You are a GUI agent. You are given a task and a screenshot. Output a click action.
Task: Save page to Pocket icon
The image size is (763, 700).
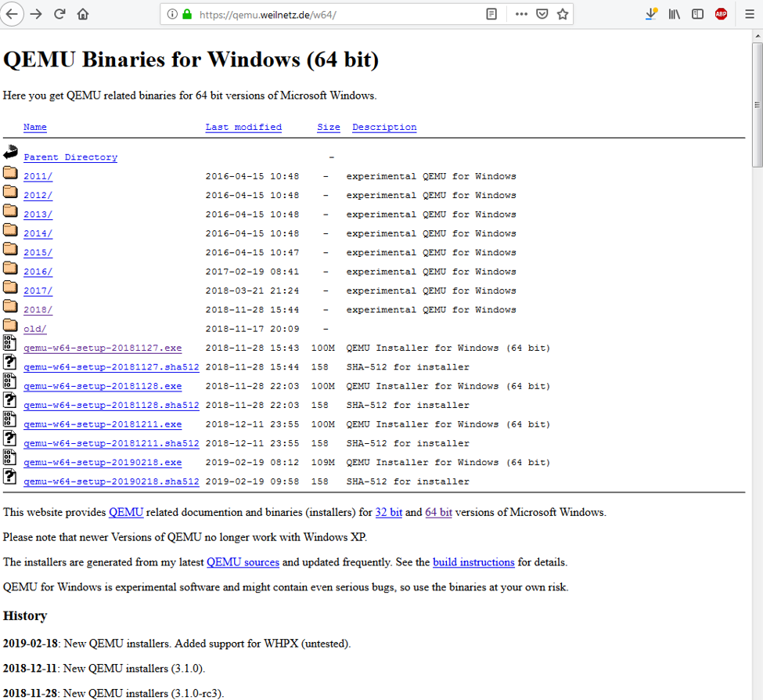(x=542, y=14)
